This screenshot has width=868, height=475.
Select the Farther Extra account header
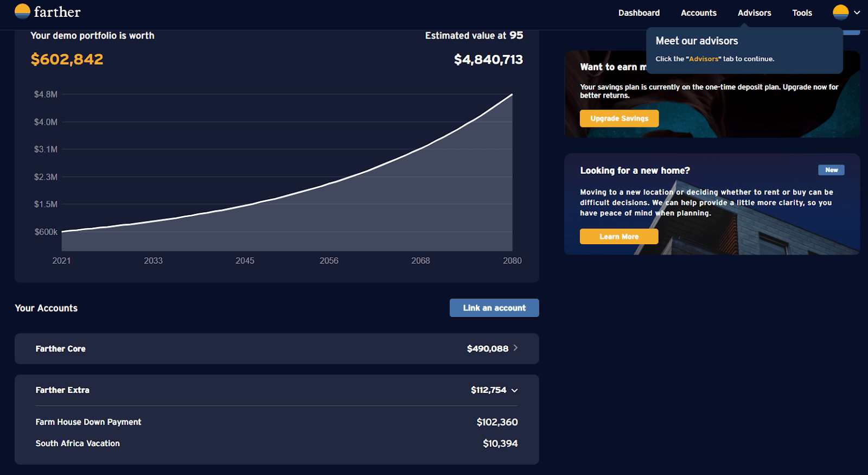277,390
